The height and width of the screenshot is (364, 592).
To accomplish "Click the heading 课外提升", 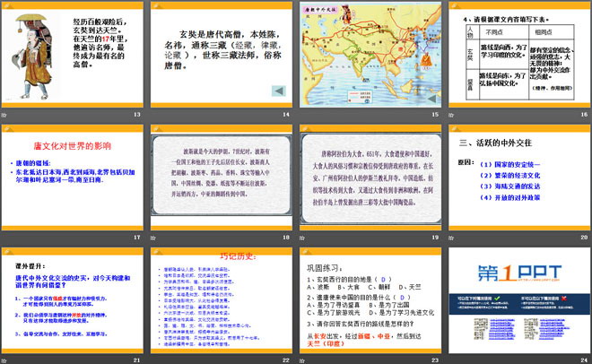I will (x=30, y=266).
